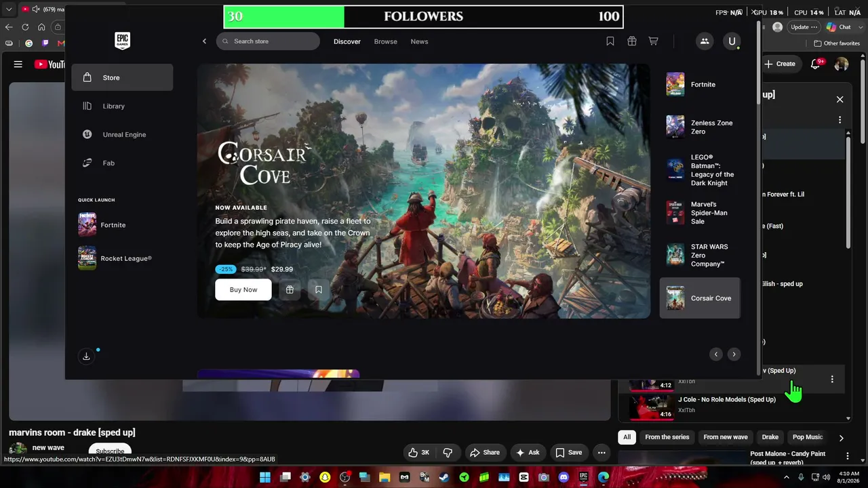Open options for Post Malone Candy Paint
Viewport: 868px width, 488px height.
847,456
